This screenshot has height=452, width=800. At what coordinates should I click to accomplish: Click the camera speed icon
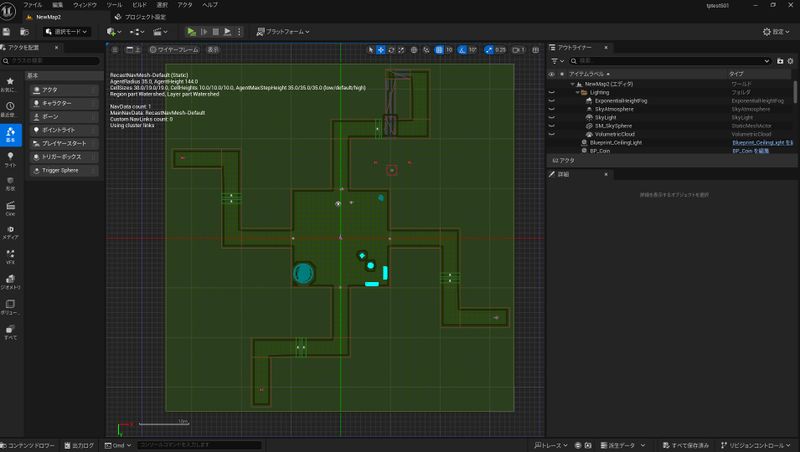coord(518,50)
